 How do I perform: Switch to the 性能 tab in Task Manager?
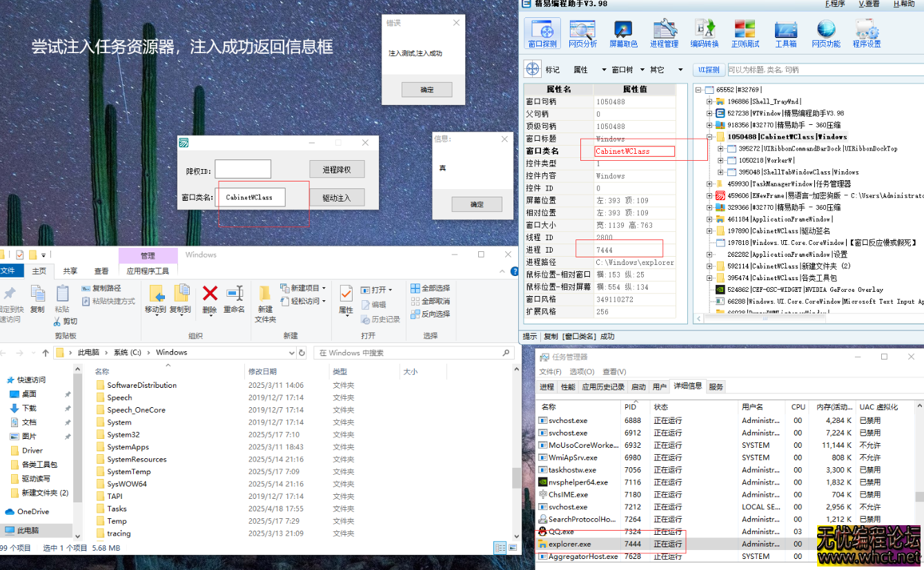[567, 386]
